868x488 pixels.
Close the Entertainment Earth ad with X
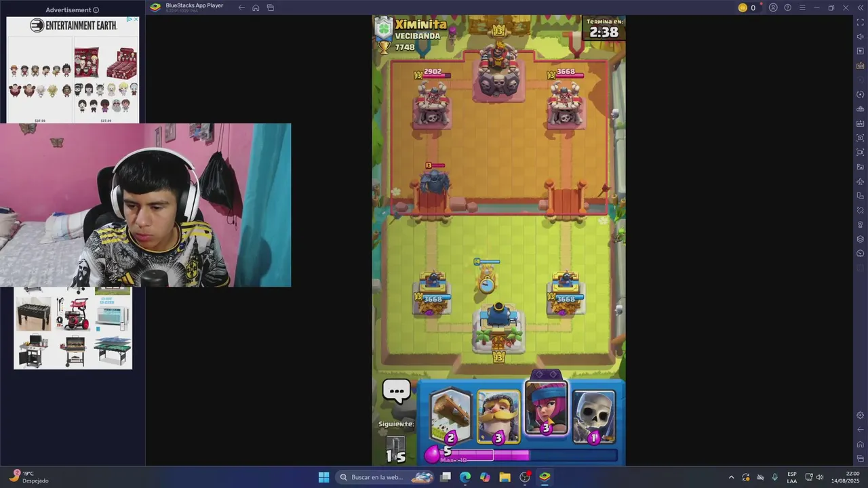136,20
